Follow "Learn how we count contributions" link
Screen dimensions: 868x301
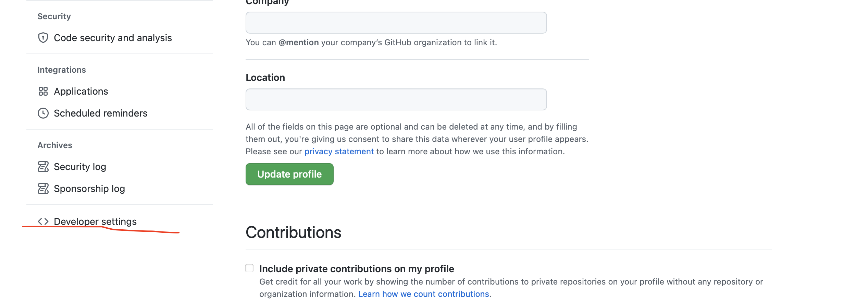coord(423,294)
